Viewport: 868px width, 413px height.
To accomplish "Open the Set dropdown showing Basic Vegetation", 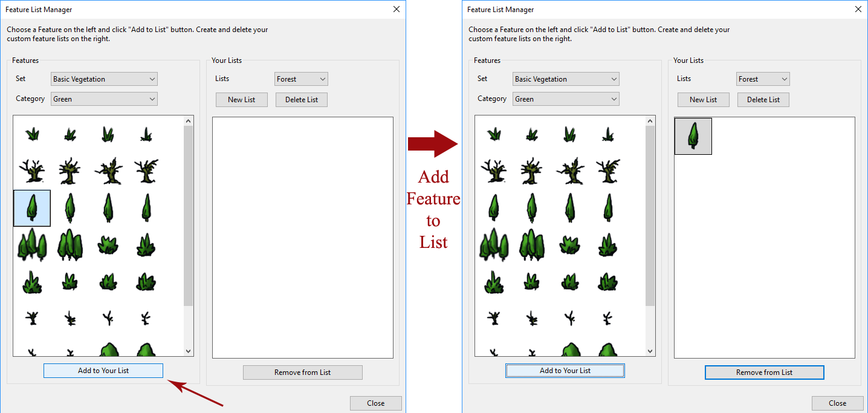I will click(x=103, y=79).
